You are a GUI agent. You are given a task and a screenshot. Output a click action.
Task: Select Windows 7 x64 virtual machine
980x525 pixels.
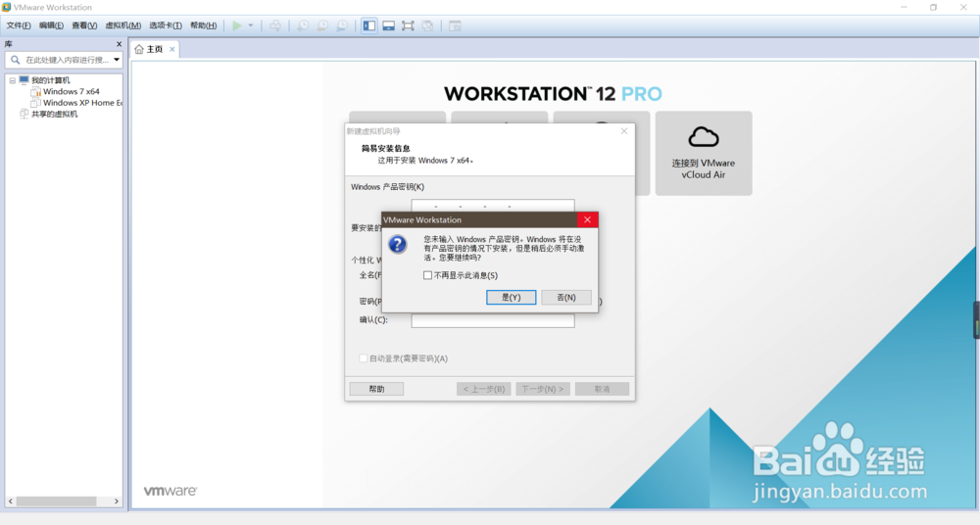(71, 92)
